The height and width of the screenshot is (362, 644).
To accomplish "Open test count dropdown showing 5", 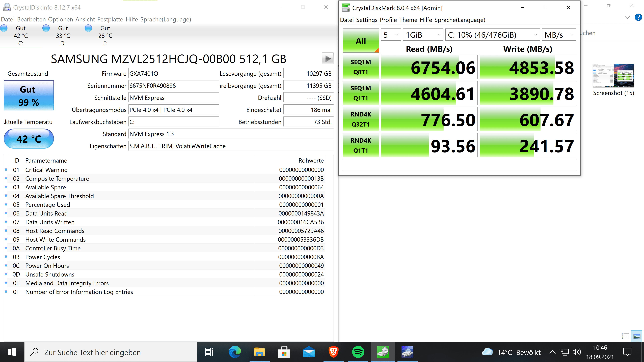I will click(391, 35).
